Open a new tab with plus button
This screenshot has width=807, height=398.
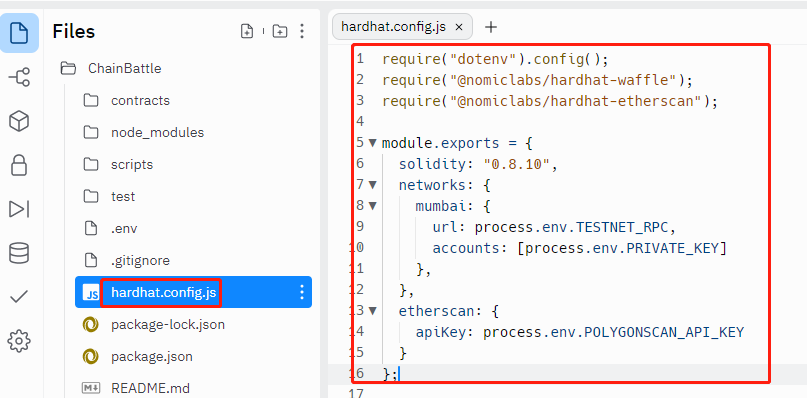[491, 27]
